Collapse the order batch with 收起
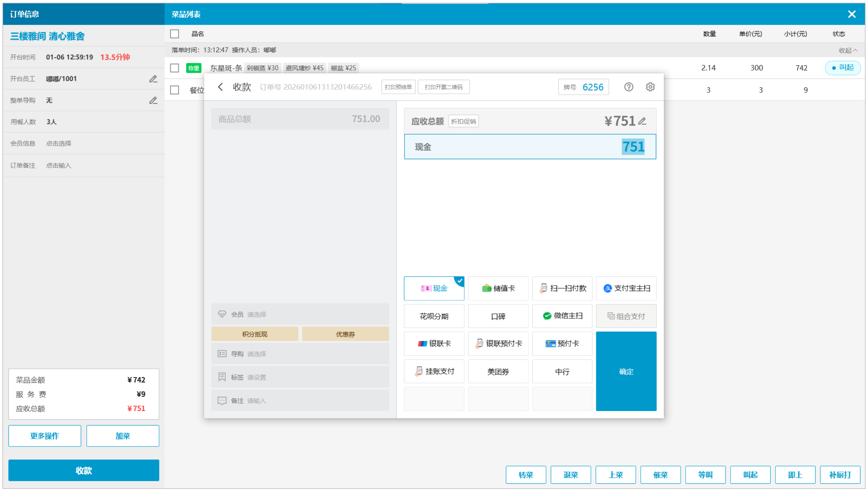 [x=847, y=50]
